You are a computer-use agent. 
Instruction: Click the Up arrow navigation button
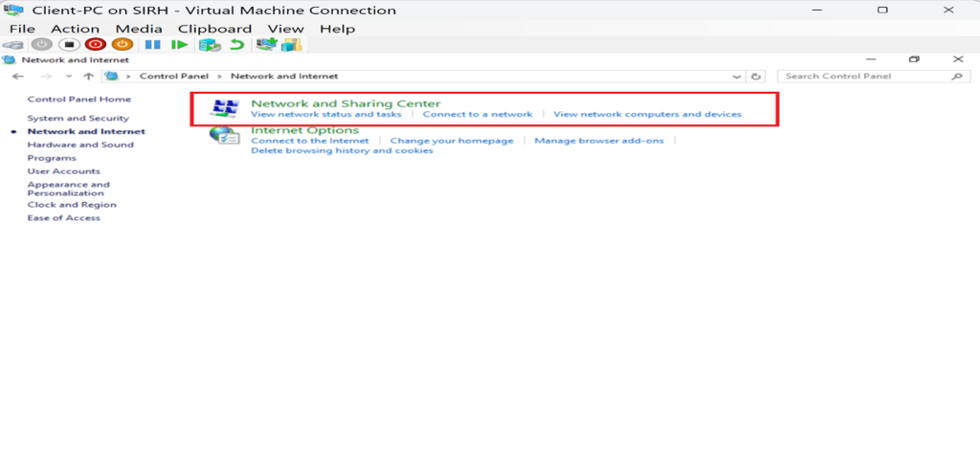click(89, 77)
